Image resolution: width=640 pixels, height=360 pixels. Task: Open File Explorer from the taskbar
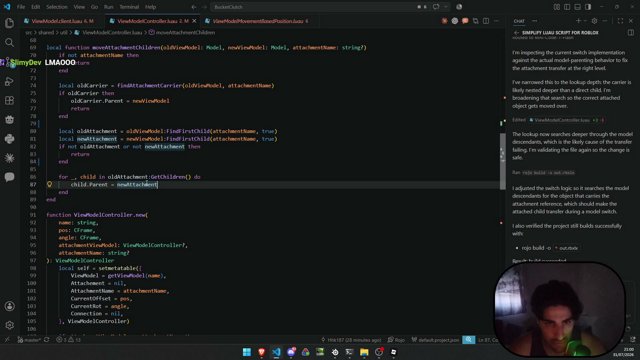click(364, 352)
